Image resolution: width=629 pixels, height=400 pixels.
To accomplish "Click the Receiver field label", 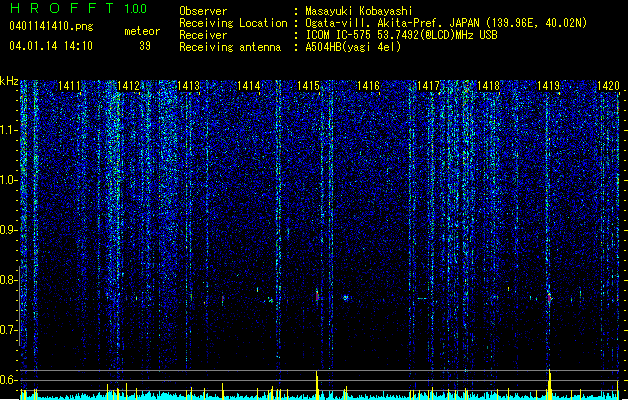I will [x=203, y=35].
